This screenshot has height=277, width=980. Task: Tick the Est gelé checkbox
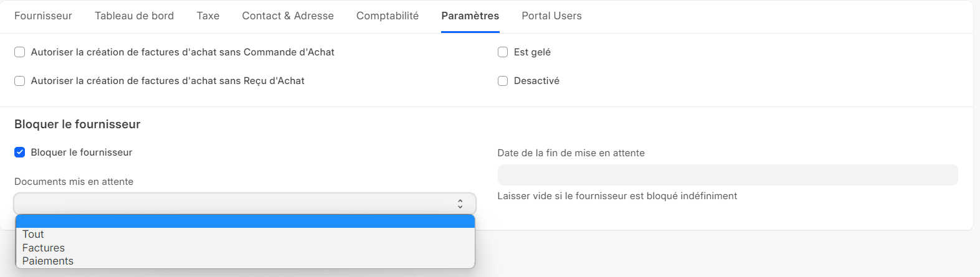(x=503, y=52)
